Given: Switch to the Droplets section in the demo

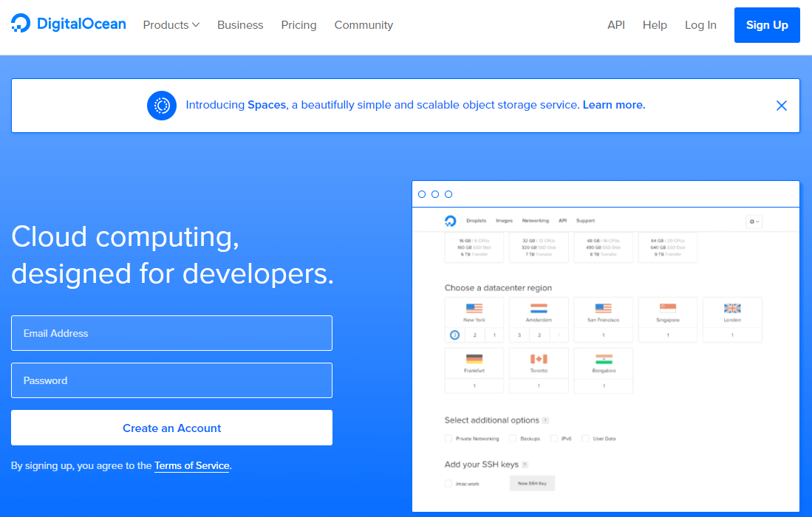Looking at the screenshot, I should click(x=477, y=220).
